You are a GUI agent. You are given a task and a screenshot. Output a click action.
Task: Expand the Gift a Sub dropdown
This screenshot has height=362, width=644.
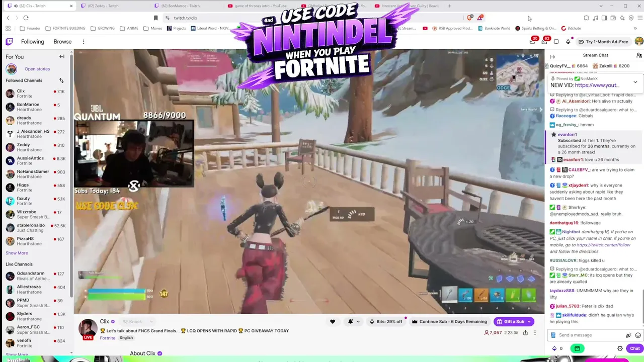[x=530, y=322]
